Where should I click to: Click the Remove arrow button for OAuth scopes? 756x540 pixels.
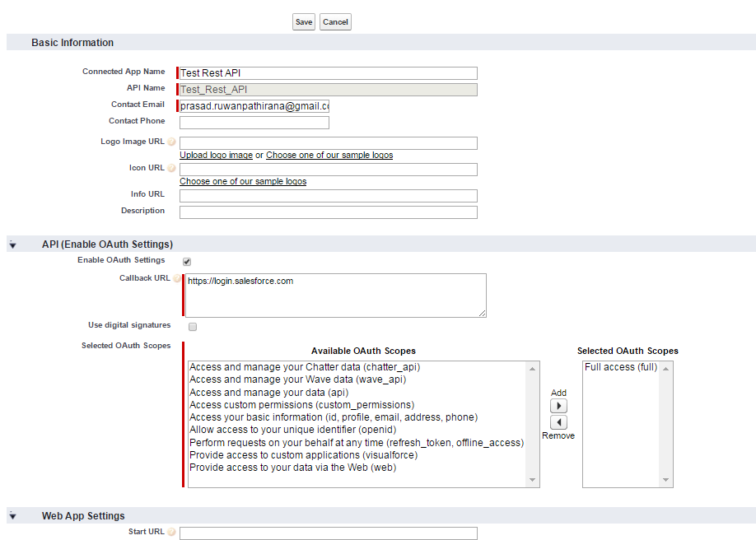(x=558, y=422)
